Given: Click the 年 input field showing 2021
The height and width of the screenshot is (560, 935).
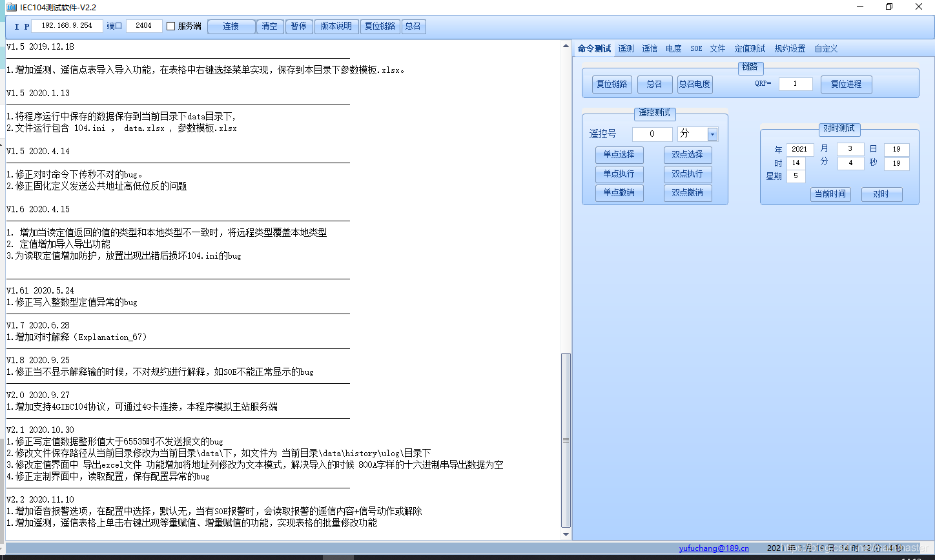Looking at the screenshot, I should [x=800, y=150].
